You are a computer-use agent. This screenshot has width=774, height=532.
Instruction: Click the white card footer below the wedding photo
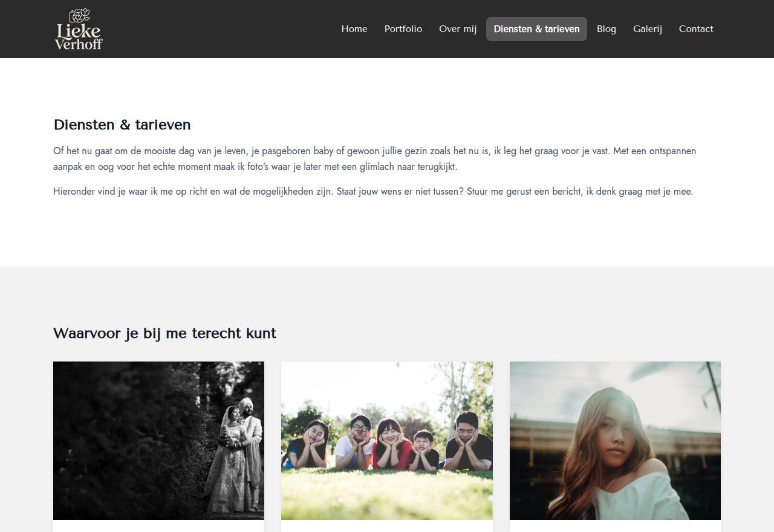(x=158, y=526)
